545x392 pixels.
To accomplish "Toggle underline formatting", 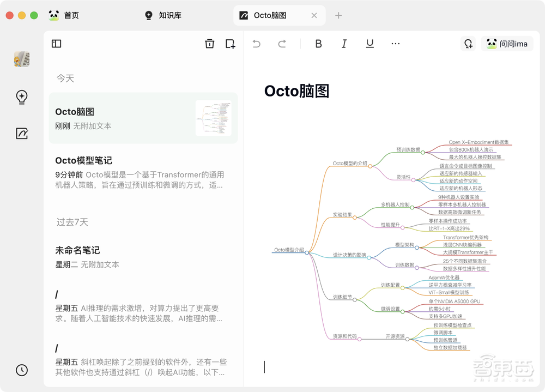I will pos(370,44).
